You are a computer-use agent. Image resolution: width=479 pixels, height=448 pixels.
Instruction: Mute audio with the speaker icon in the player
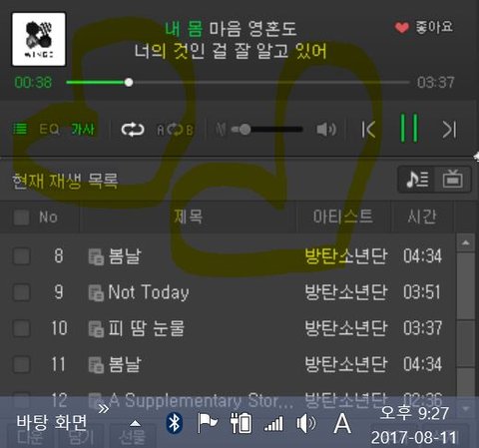(326, 129)
